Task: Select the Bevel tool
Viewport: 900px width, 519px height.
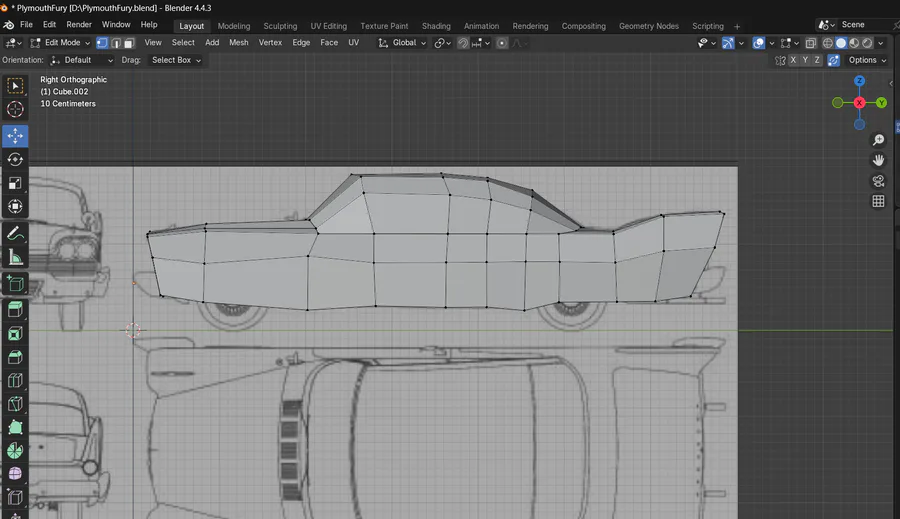Action: pos(15,357)
